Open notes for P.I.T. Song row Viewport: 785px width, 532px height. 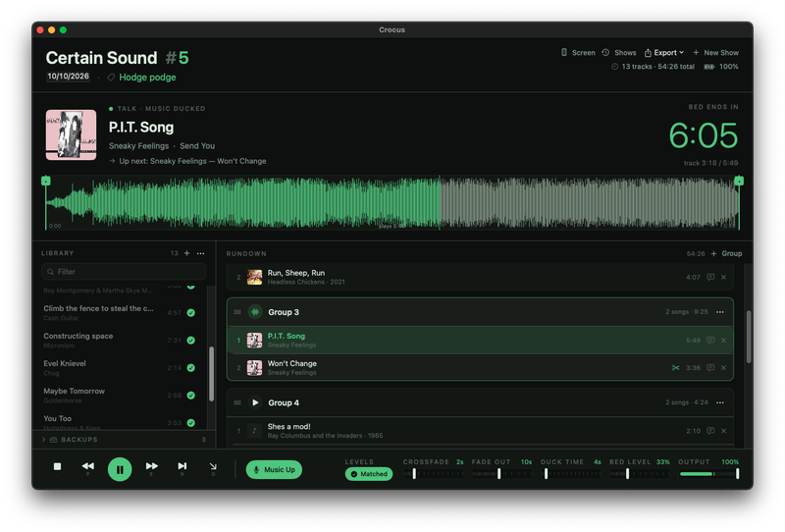(710, 341)
